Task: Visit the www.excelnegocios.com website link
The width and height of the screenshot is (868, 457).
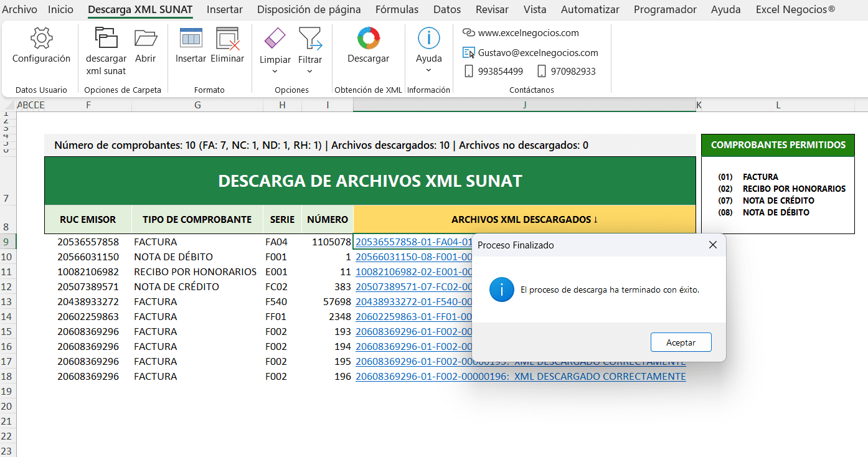Action: tap(528, 33)
